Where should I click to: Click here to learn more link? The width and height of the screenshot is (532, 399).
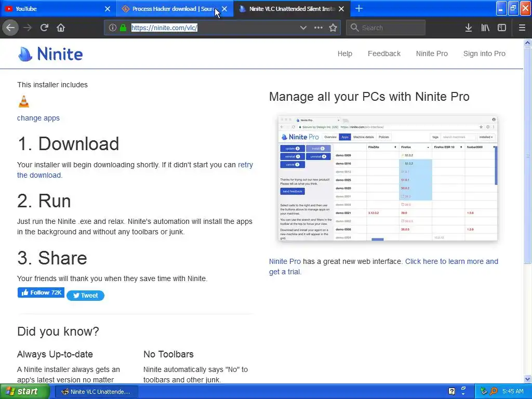tap(451, 262)
